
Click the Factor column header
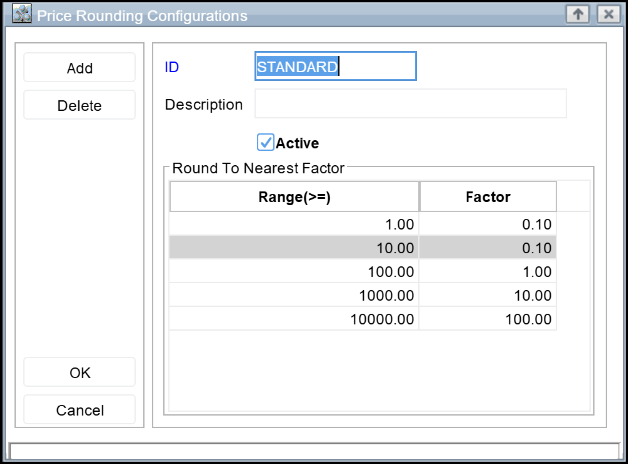[x=488, y=197]
